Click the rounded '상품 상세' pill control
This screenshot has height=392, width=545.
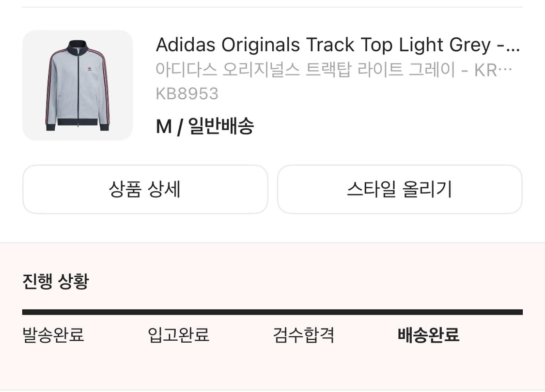[x=145, y=189]
